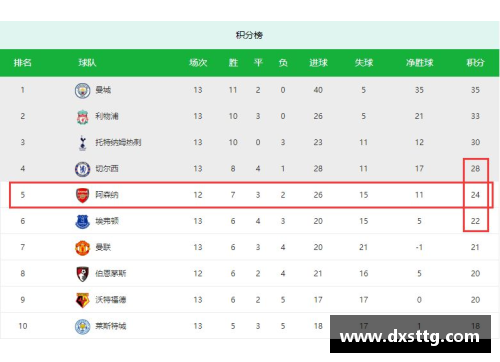Click the Arsenal club crest
Screen dimensions: 500x362
tap(82, 195)
